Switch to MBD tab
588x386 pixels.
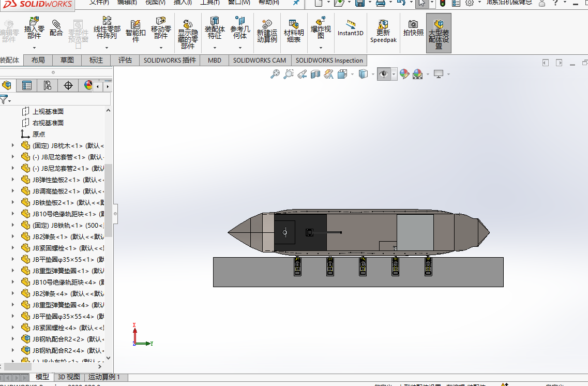click(x=215, y=60)
